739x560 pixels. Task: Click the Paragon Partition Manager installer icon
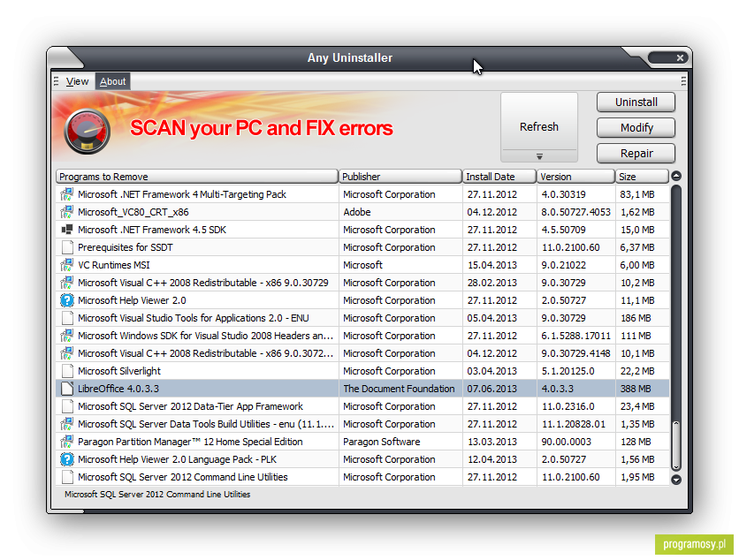pyautogui.click(x=67, y=442)
